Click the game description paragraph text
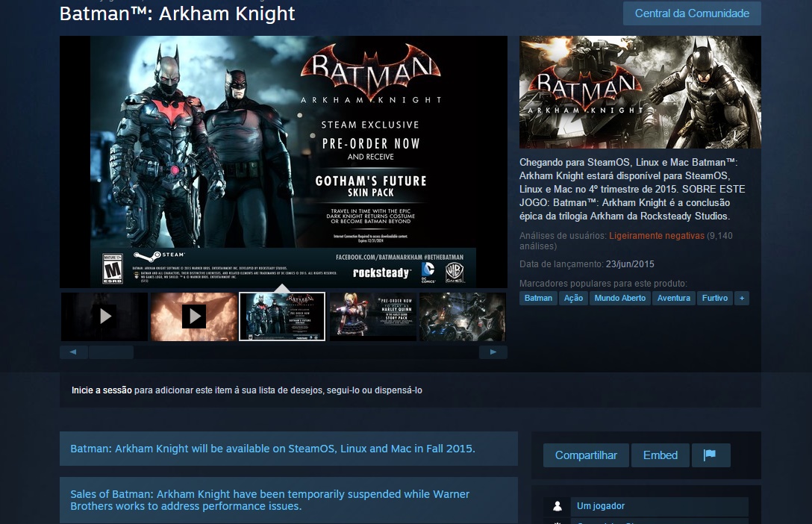 632,189
